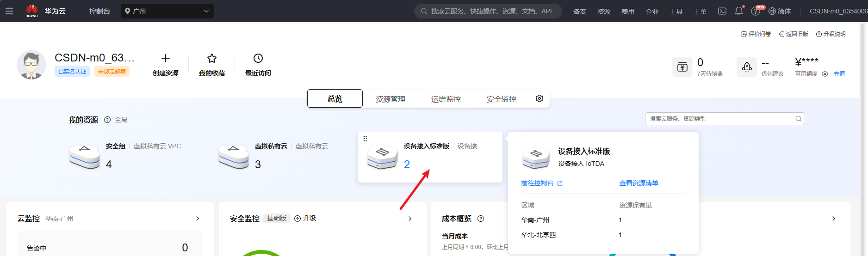Click the 充值 recharge link
Screen dimensions: 868x256
839,74
